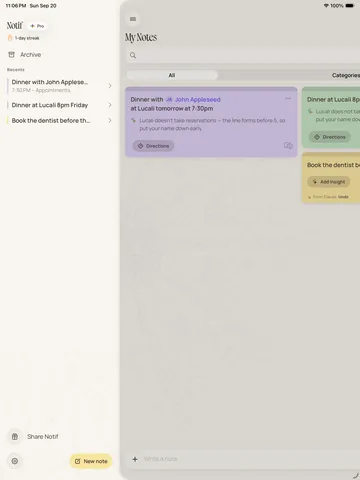
Task: Expand chevron for Dinner with John Applese...
Action: pos(110,86)
